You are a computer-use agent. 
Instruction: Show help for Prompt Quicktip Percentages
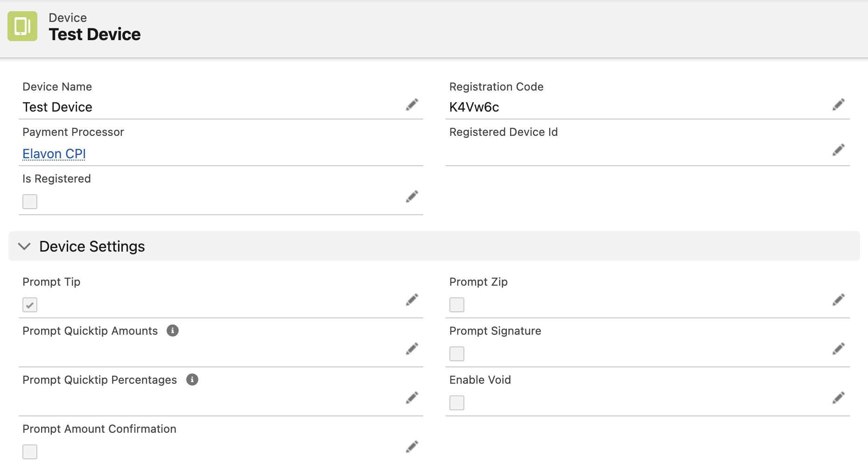point(192,380)
